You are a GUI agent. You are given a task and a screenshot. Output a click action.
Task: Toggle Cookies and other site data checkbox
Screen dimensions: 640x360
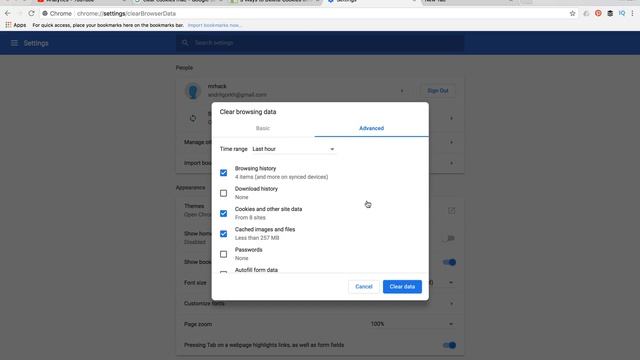(x=223, y=213)
